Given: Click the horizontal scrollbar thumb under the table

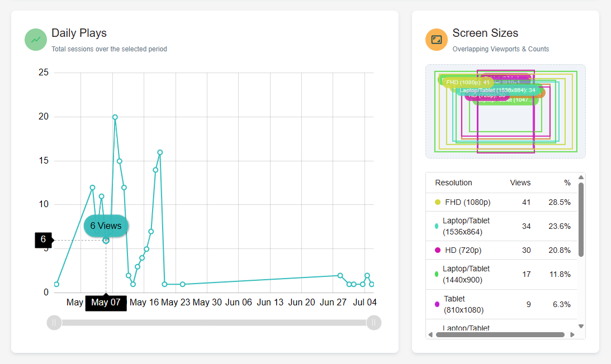Looking at the screenshot, I should 500,335.
